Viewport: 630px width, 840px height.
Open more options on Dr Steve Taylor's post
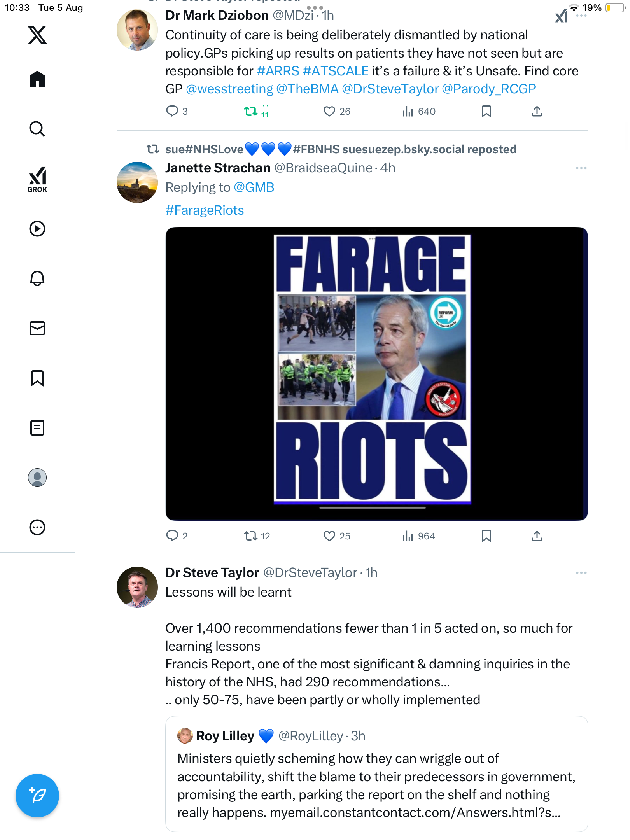[581, 573]
